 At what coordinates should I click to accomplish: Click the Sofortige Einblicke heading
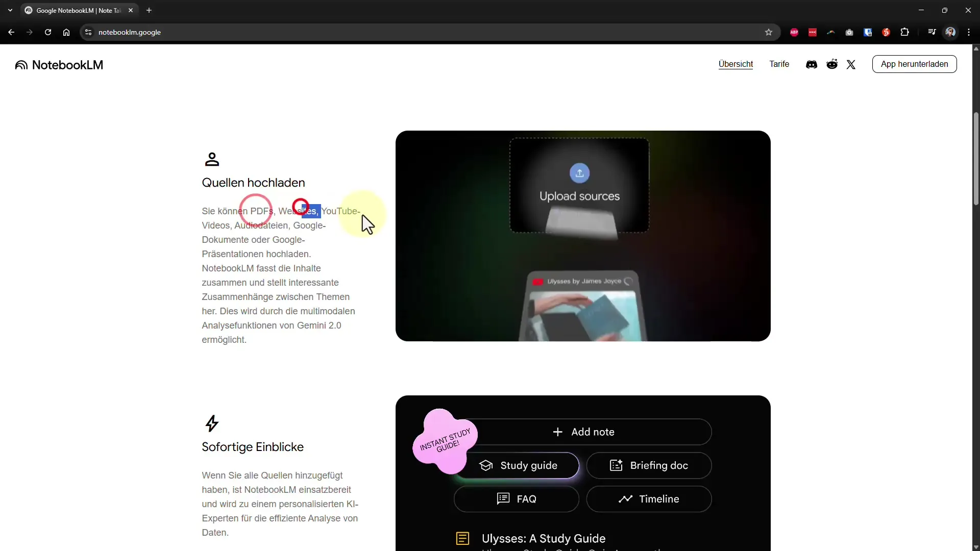click(253, 447)
